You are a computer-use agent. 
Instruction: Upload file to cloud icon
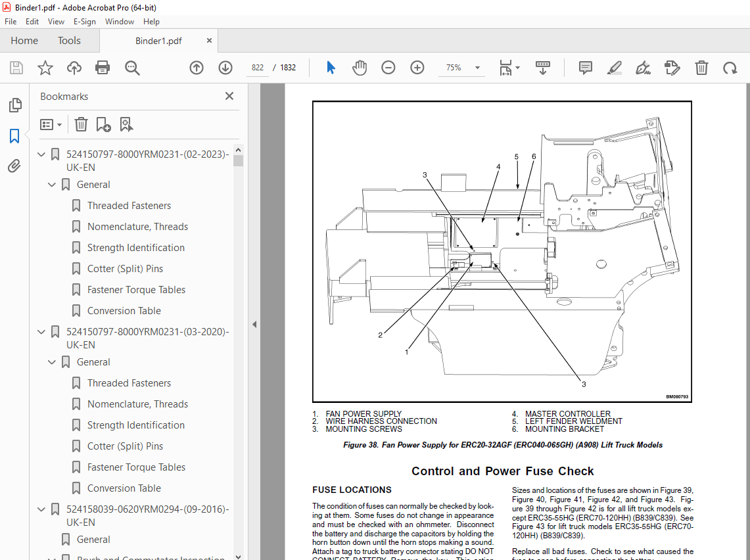point(74,68)
